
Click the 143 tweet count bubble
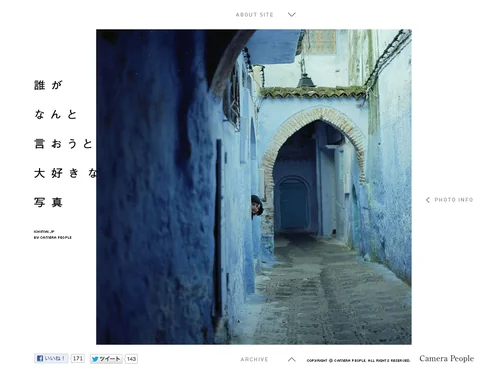point(131,359)
